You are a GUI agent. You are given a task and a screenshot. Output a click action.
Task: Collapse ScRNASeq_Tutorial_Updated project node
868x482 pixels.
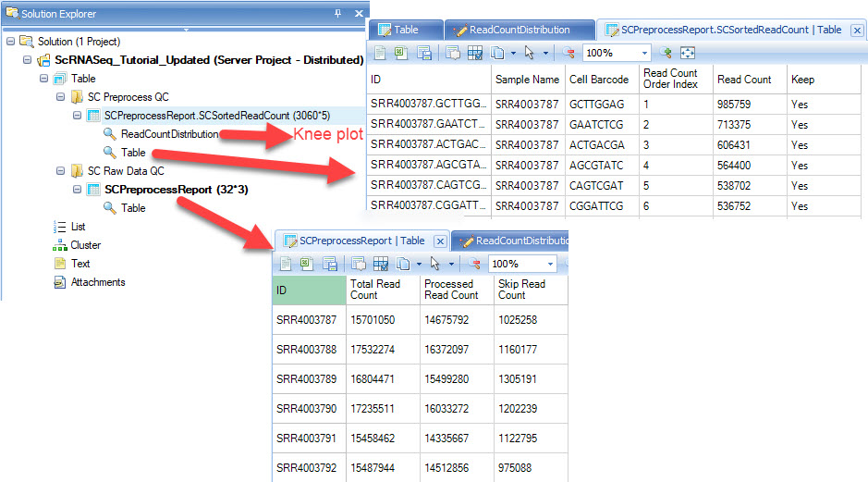27,60
